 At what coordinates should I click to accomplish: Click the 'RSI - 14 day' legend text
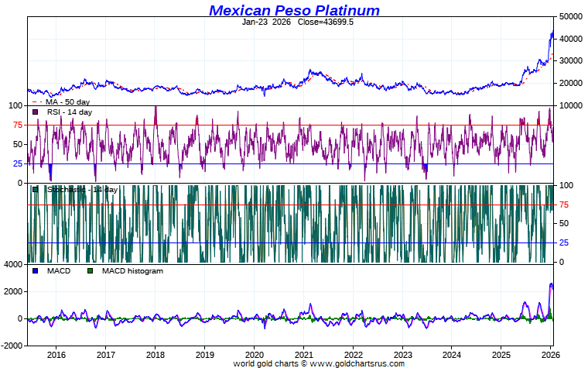coord(70,112)
